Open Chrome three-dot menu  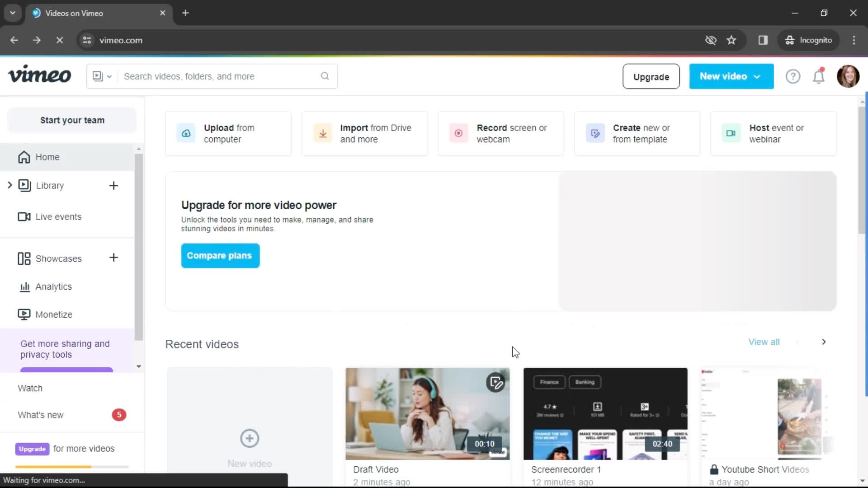pyautogui.click(x=854, y=40)
